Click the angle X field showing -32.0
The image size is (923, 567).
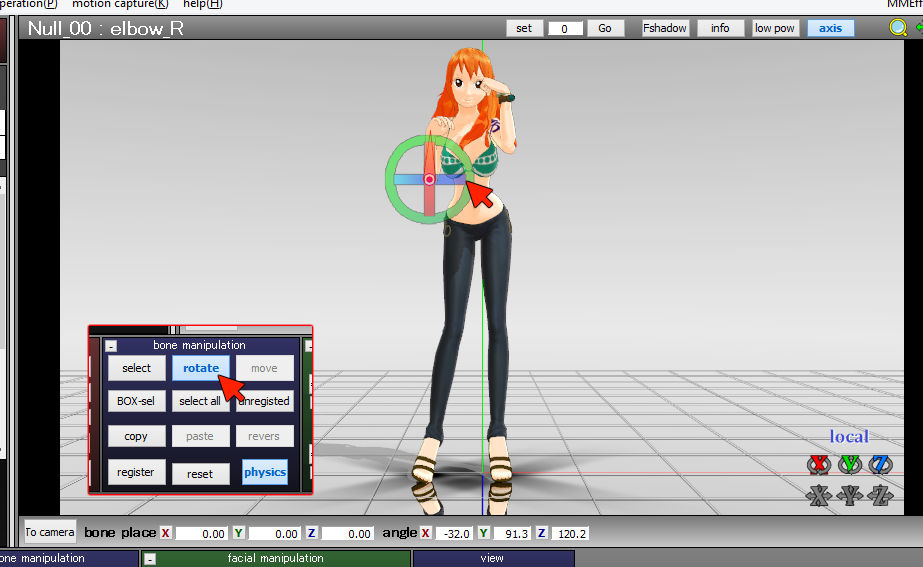pos(453,533)
